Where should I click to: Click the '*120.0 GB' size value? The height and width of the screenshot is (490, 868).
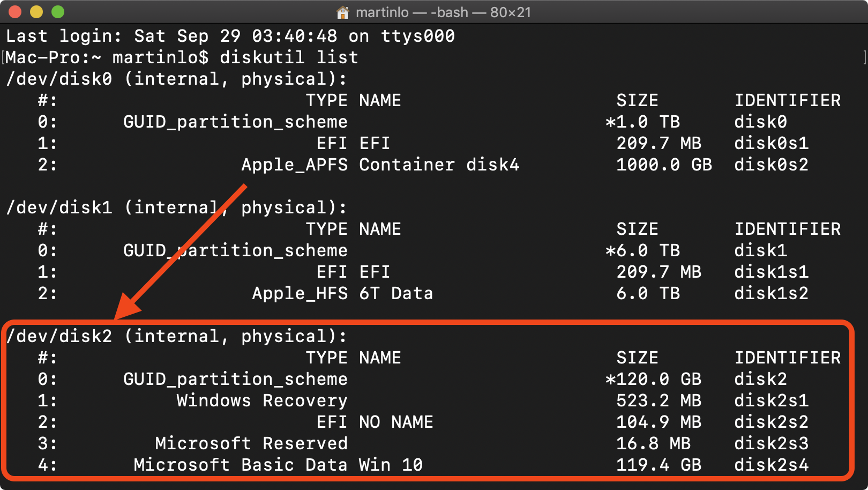coord(653,379)
